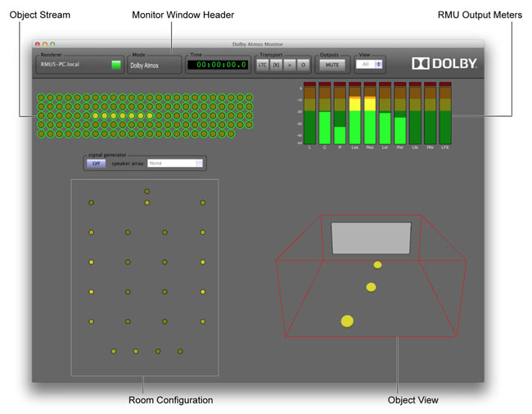This screenshot has width=532, height=414.
Task: Click the O record transport button
Action: pos(303,65)
